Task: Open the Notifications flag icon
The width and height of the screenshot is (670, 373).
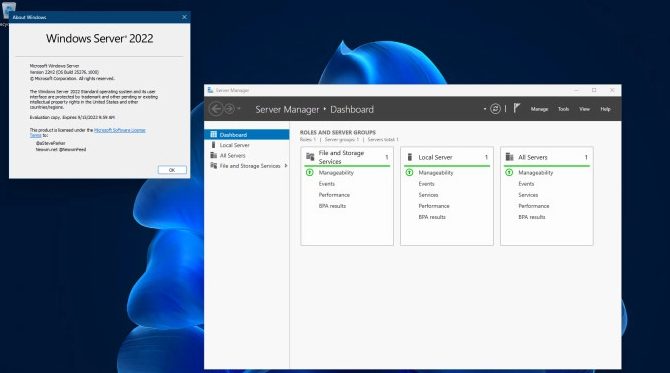Action: pos(517,109)
